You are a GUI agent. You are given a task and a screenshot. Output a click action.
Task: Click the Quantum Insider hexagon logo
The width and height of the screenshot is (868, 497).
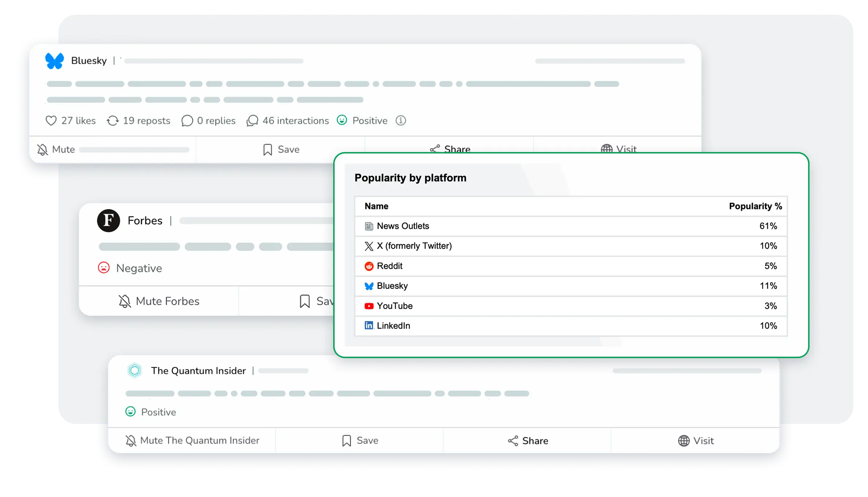point(135,371)
